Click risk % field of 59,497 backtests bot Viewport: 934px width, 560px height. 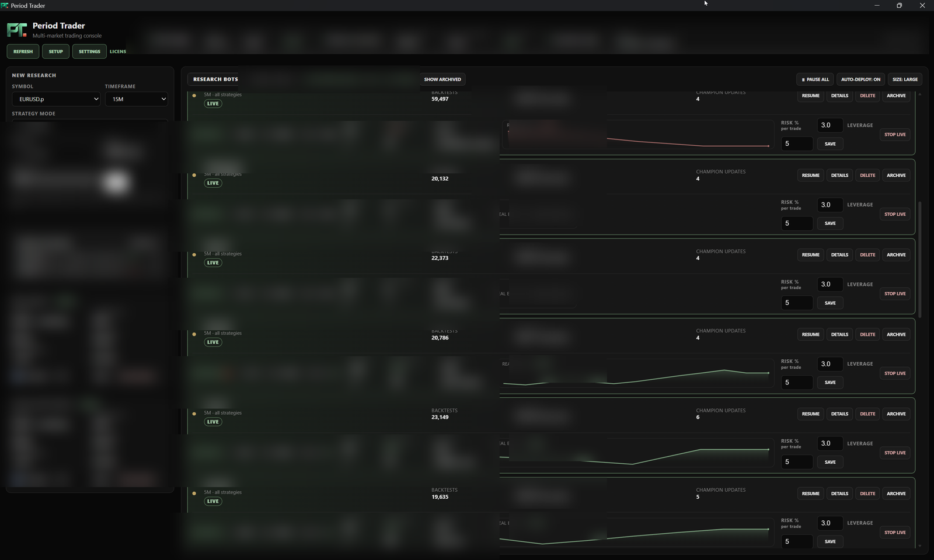[x=830, y=125]
